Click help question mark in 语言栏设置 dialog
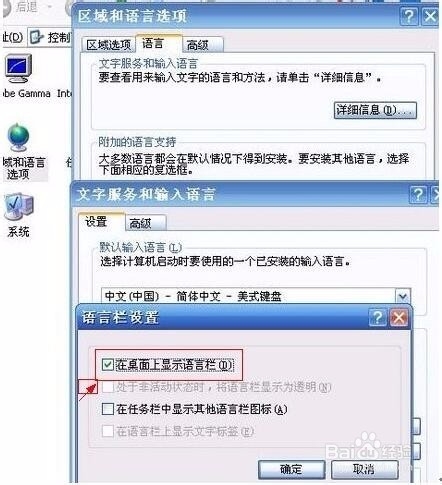 coord(378,317)
